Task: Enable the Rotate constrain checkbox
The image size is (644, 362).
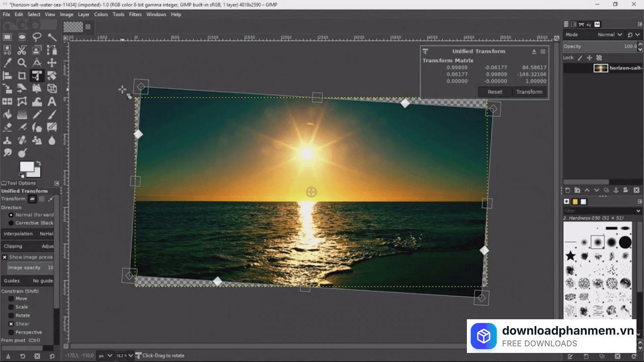Action: pos(11,315)
